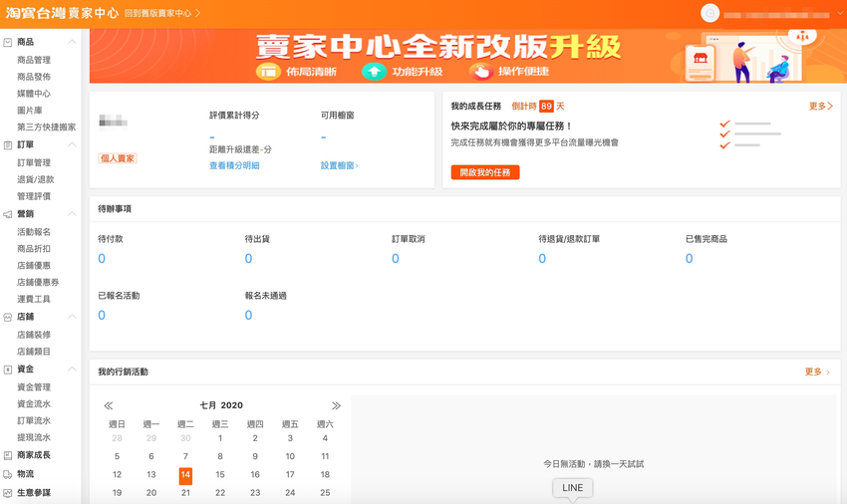Open the account dropdown arrow in header

(x=840, y=14)
